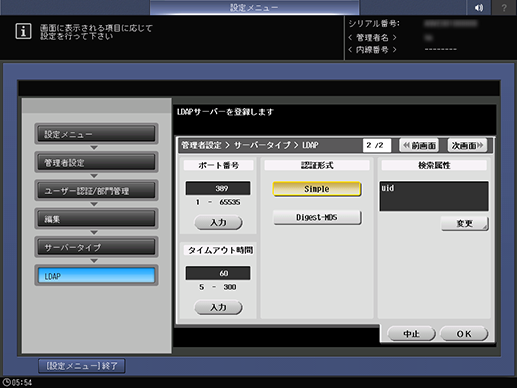Select サーバータイプ in the side menu
517x388 pixels.
coord(96,247)
